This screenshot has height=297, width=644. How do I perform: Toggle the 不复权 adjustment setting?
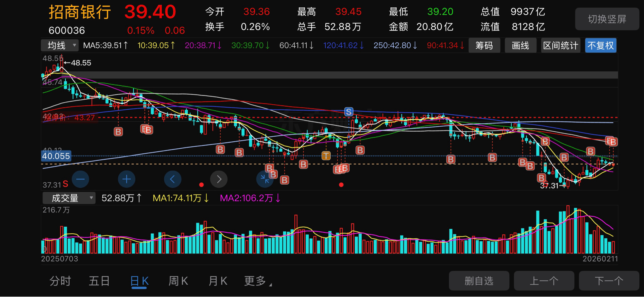point(601,46)
